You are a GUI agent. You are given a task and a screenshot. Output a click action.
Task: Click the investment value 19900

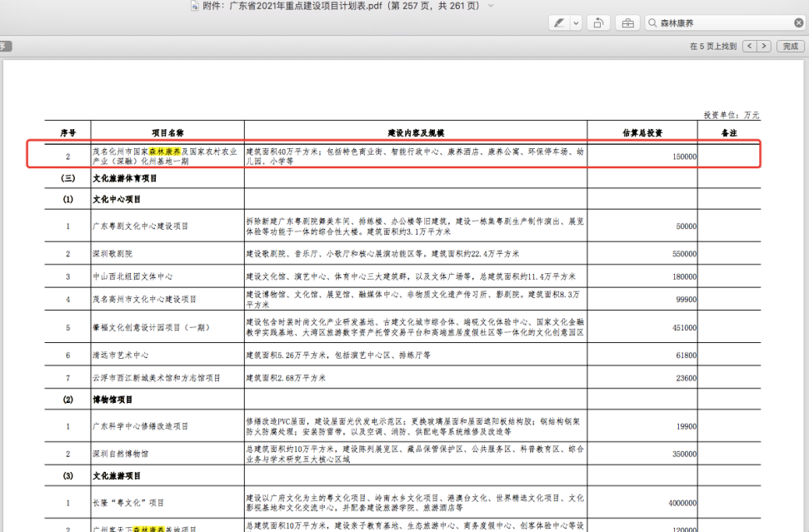tap(687, 427)
